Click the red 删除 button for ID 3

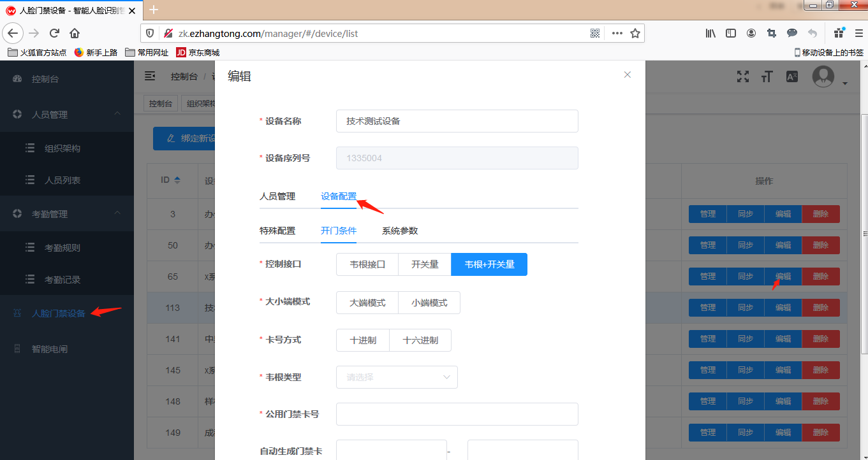(x=820, y=214)
